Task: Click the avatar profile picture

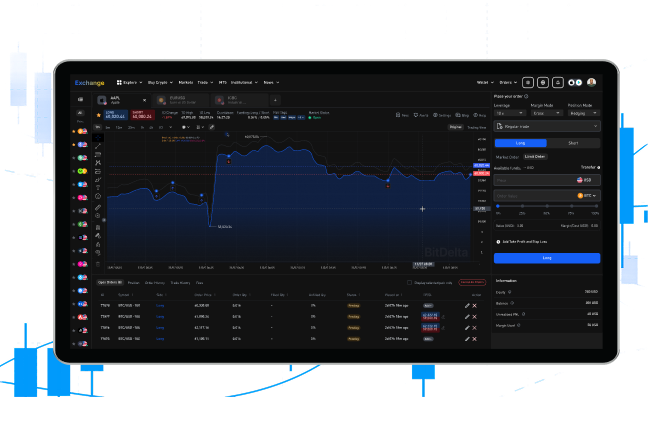Action: [x=591, y=82]
